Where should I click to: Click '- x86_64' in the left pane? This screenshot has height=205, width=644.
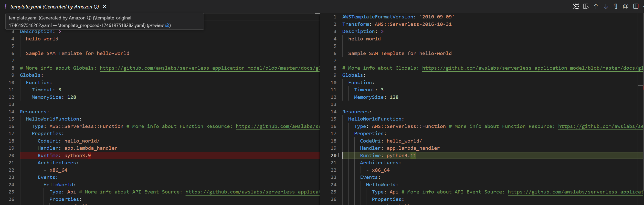(55, 170)
